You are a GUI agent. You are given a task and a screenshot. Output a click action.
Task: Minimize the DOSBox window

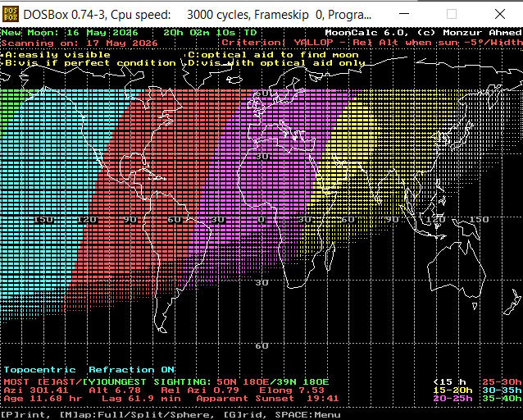(x=404, y=14)
